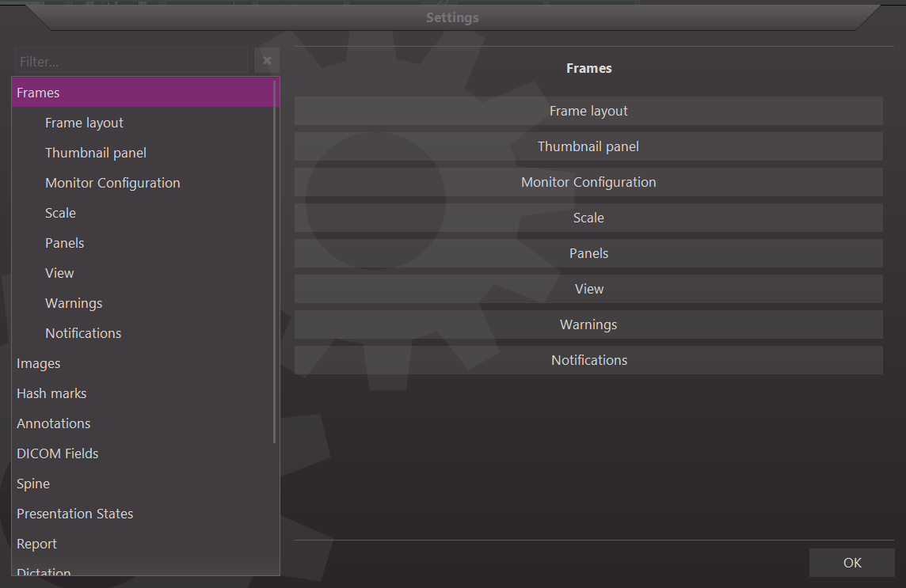The image size is (906, 588).
Task: Select Frames category in settings tree
Action: (x=38, y=93)
